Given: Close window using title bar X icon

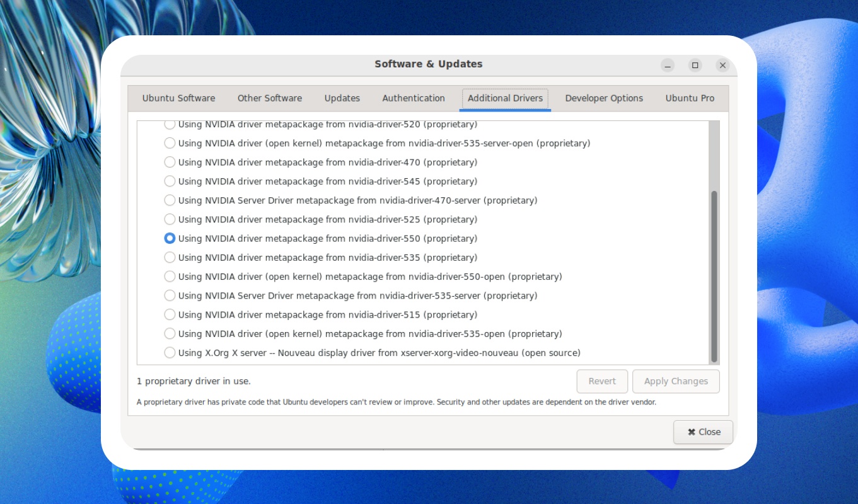Looking at the screenshot, I should click(723, 65).
